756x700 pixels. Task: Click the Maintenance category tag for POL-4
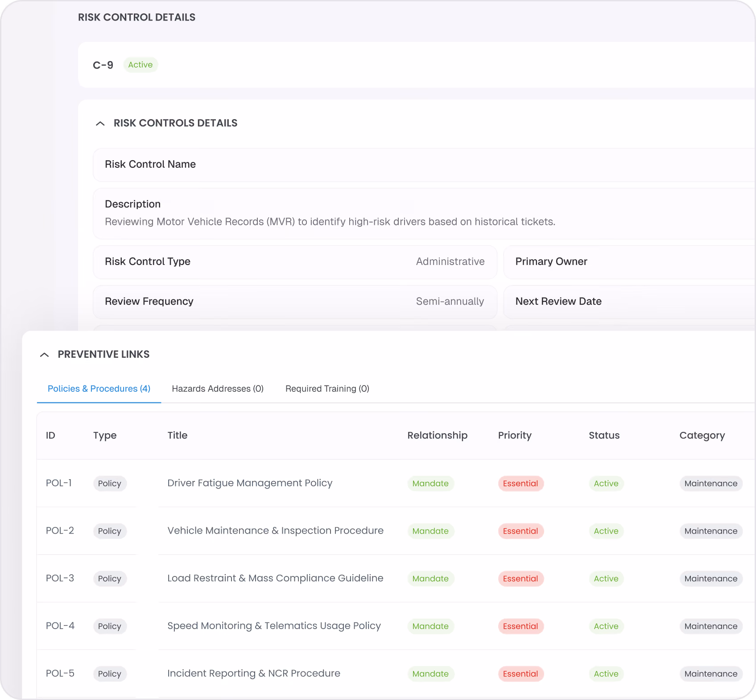click(x=711, y=626)
